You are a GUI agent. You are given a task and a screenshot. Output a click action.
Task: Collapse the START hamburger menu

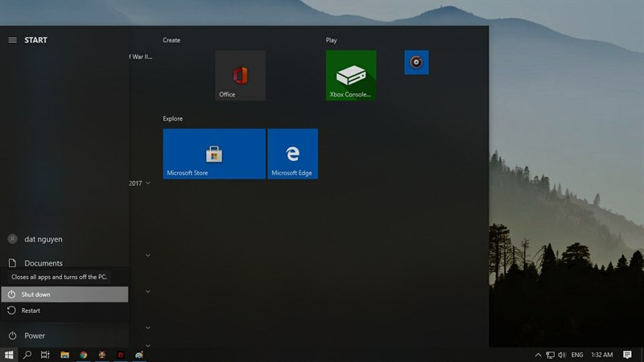[13, 39]
